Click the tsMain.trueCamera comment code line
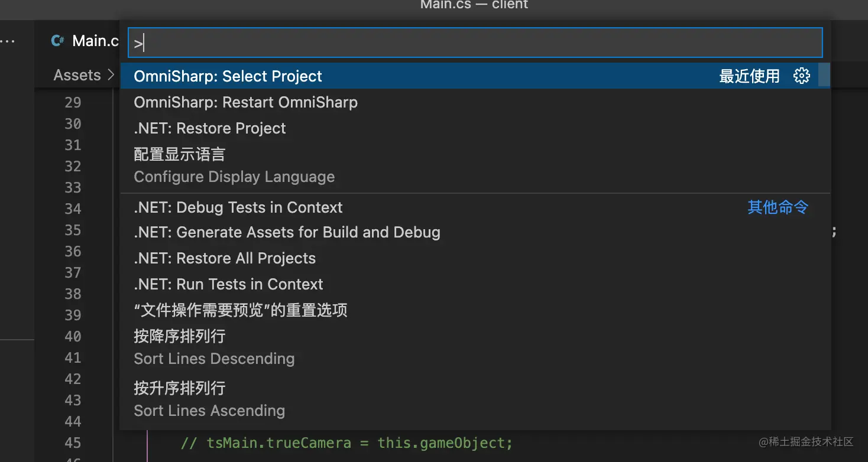This screenshot has height=462, width=868. (346, 443)
